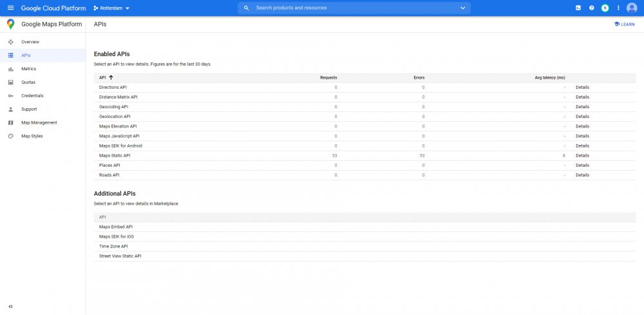Open the help question mark icon
Viewport: 644px width, 315px height.
pyautogui.click(x=591, y=8)
